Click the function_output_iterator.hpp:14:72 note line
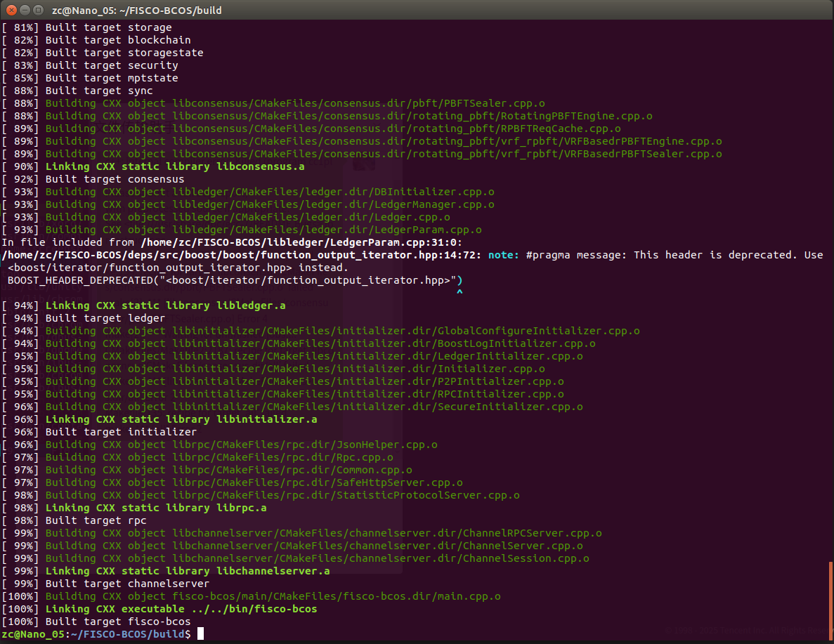Screen dimensions: 834x644 tap(412, 255)
